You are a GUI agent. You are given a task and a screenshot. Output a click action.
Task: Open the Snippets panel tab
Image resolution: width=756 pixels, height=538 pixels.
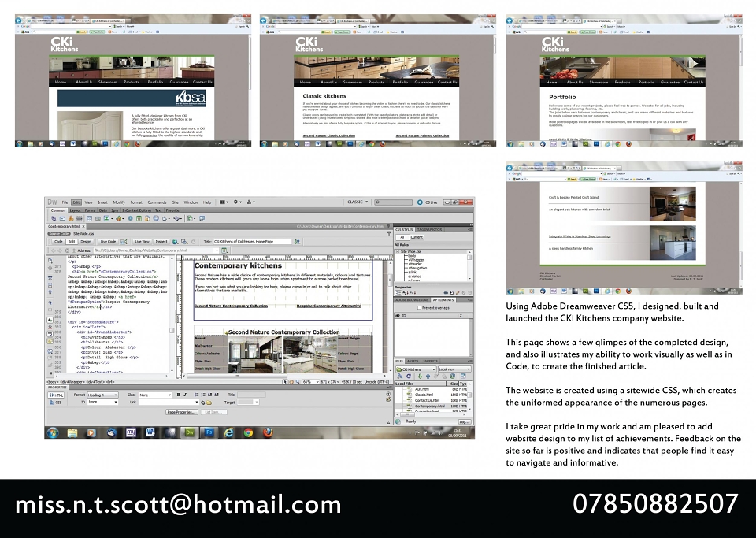[431, 361]
